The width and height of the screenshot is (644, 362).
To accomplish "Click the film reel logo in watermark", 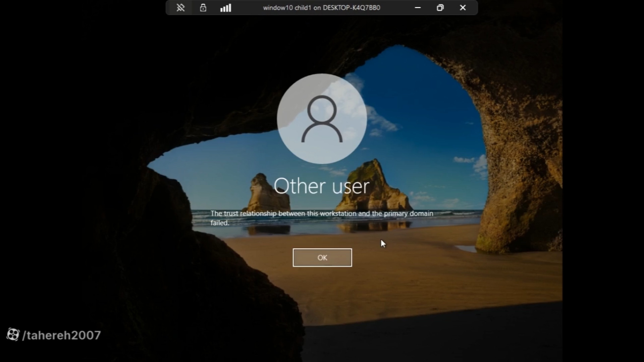I will 13,335.
